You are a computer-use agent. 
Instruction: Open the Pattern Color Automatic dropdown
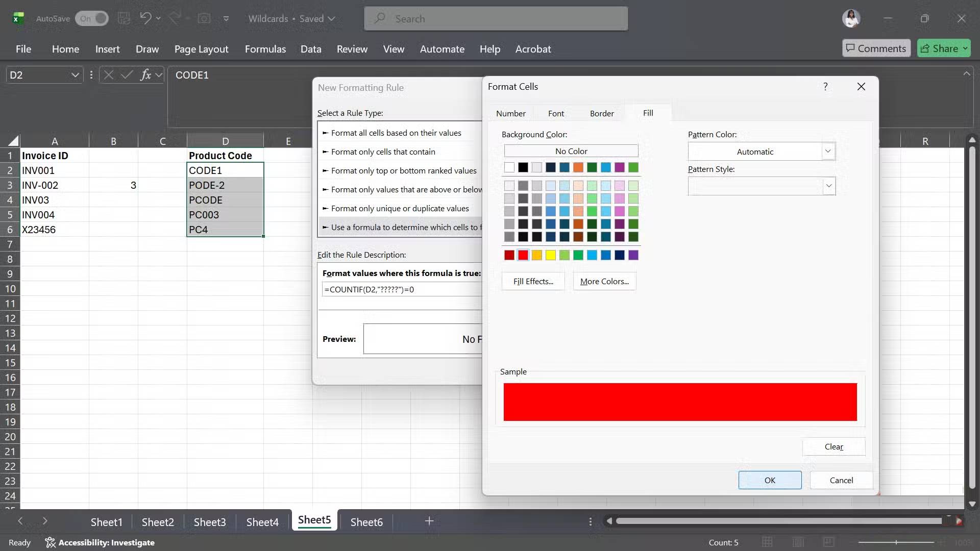click(x=827, y=151)
